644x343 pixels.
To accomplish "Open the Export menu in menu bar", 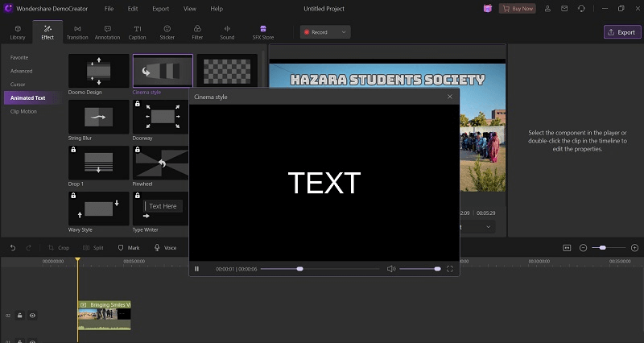I will click(x=160, y=9).
